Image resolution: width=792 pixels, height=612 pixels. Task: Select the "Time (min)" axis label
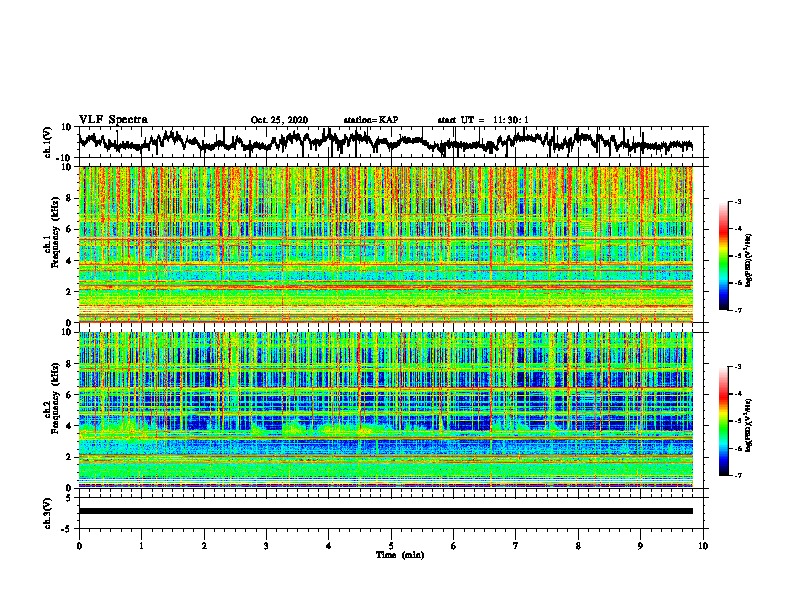click(x=400, y=555)
